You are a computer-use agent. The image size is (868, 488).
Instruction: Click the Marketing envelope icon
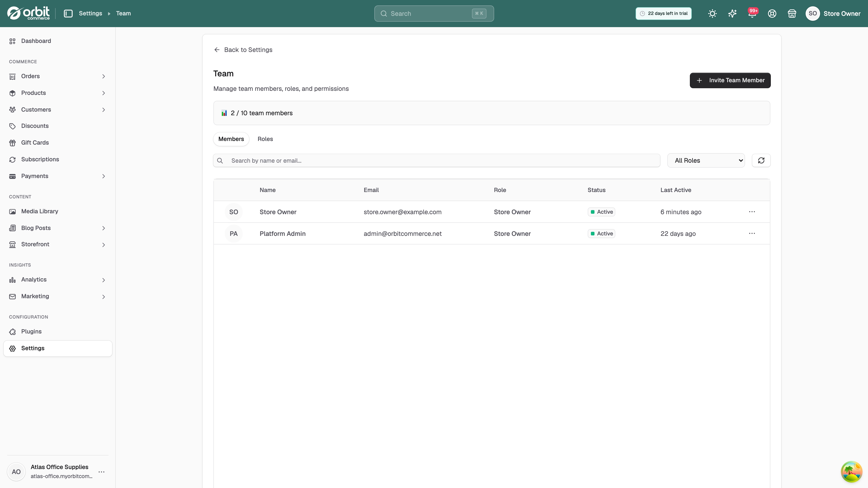click(12, 296)
